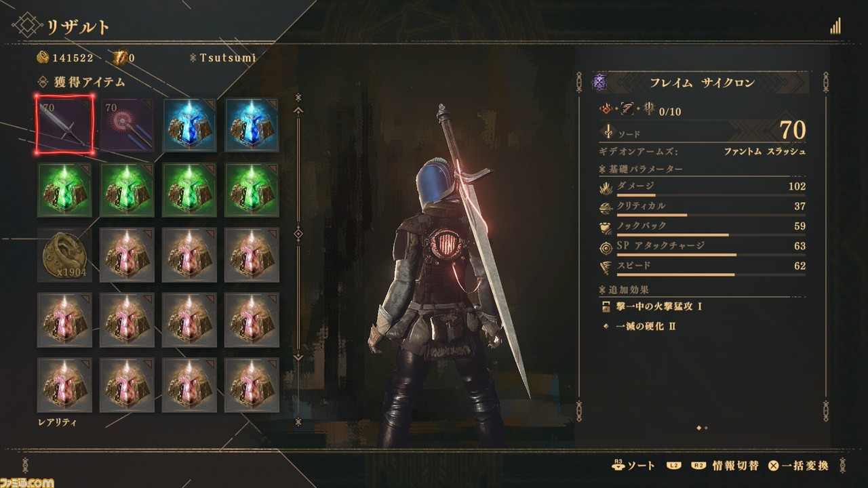Select the first blue gem loot
The image size is (868, 488).
189,125
